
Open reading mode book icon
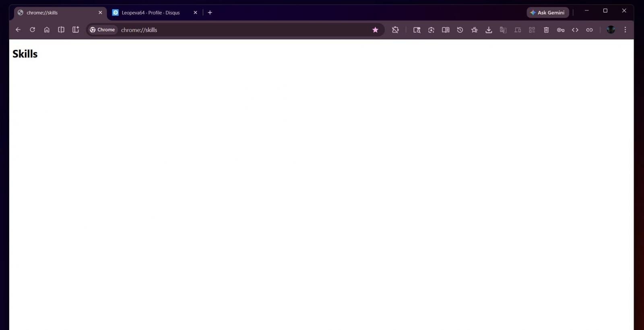[x=446, y=30]
